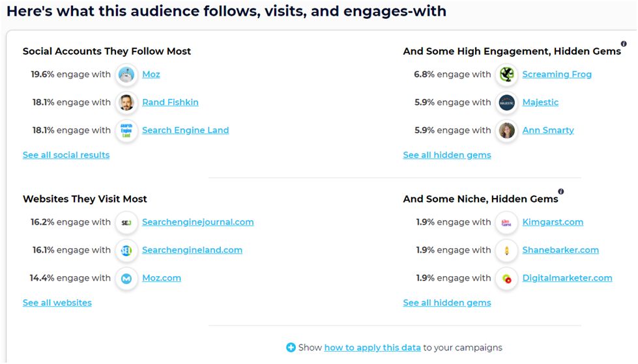Open the Moz.com website link
Image resolution: width=638 pixels, height=364 pixels.
162,278
